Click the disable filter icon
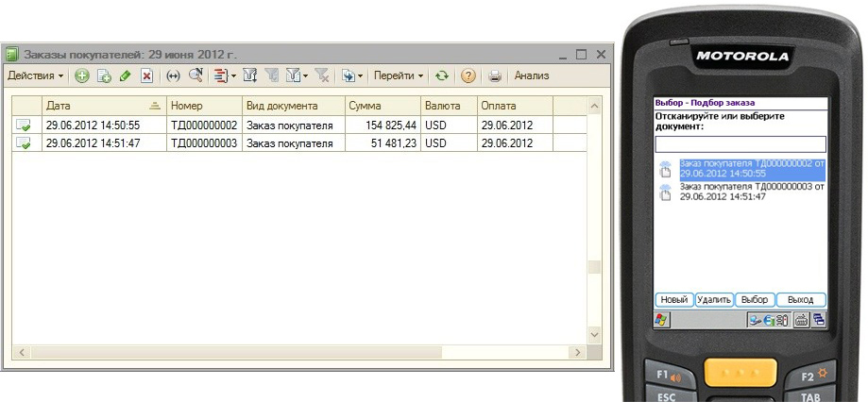 pyautogui.click(x=321, y=75)
